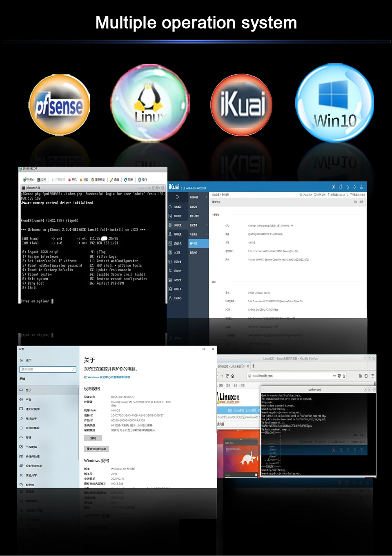This screenshot has width=392, height=556.
Task: Click the 重命名这台电脑 button
Action: tap(96, 449)
